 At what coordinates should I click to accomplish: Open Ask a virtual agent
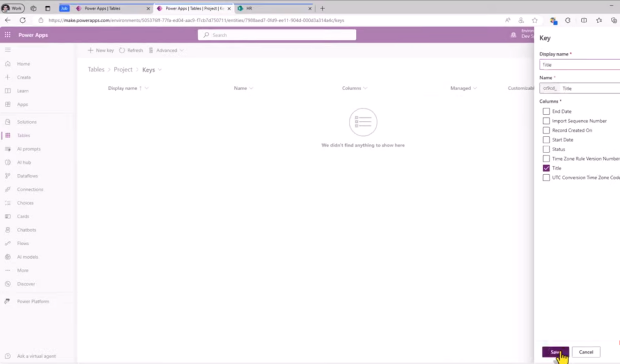click(x=36, y=356)
